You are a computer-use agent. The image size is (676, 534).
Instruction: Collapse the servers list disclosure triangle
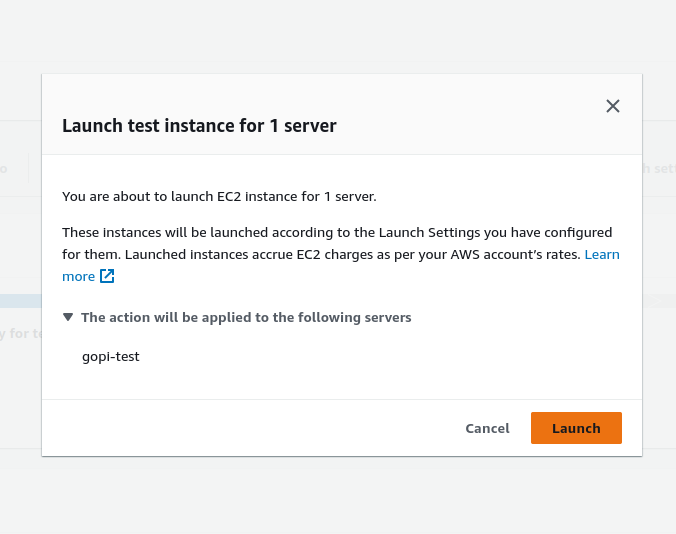(68, 317)
